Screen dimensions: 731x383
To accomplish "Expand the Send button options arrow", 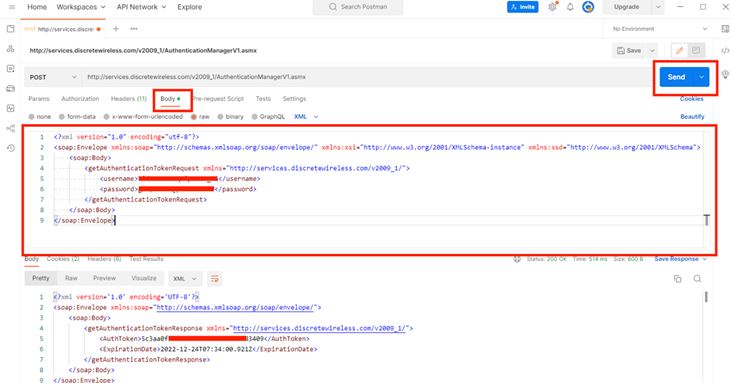I will pos(702,77).
